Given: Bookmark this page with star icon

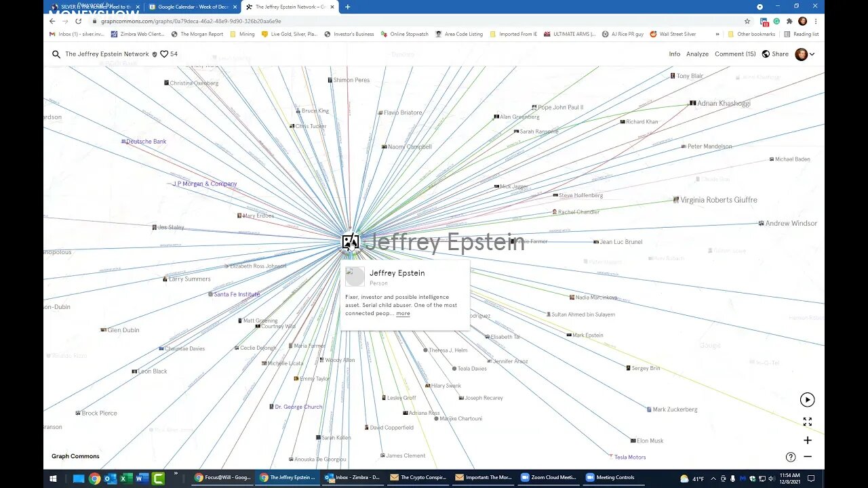Looking at the screenshot, I should point(747,21).
